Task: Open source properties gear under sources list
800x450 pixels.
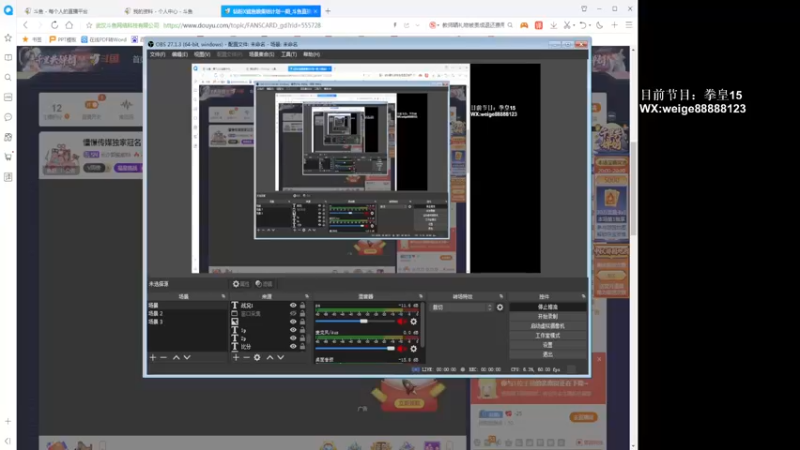Action: pyautogui.click(x=257, y=358)
